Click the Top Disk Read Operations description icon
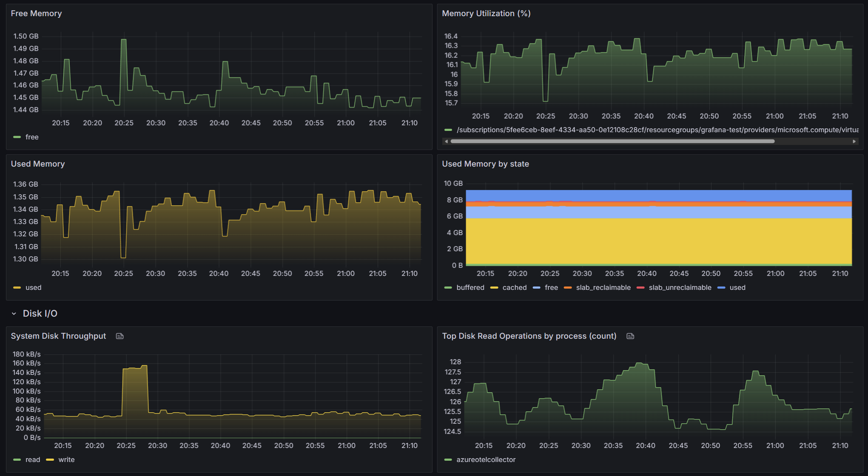Image resolution: width=868 pixels, height=476 pixels. (630, 336)
